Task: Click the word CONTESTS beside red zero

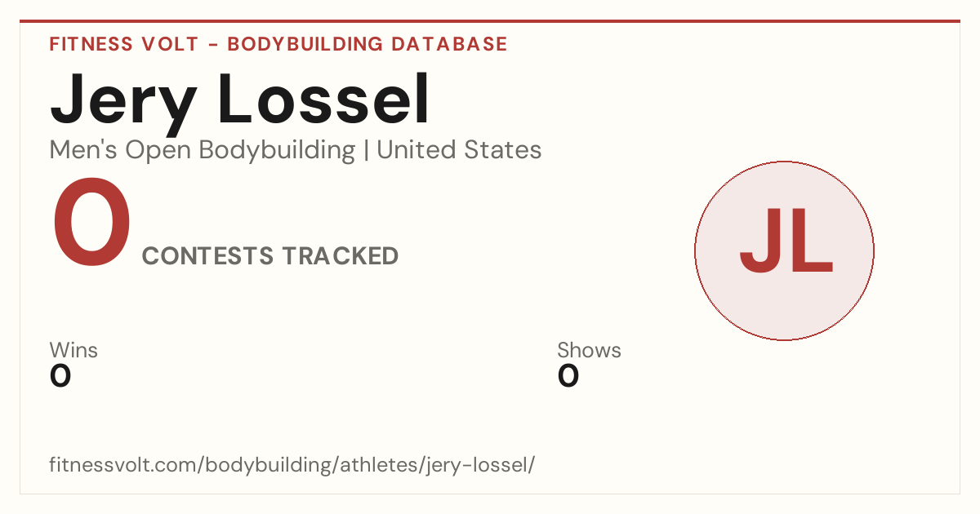Action: coord(208,256)
